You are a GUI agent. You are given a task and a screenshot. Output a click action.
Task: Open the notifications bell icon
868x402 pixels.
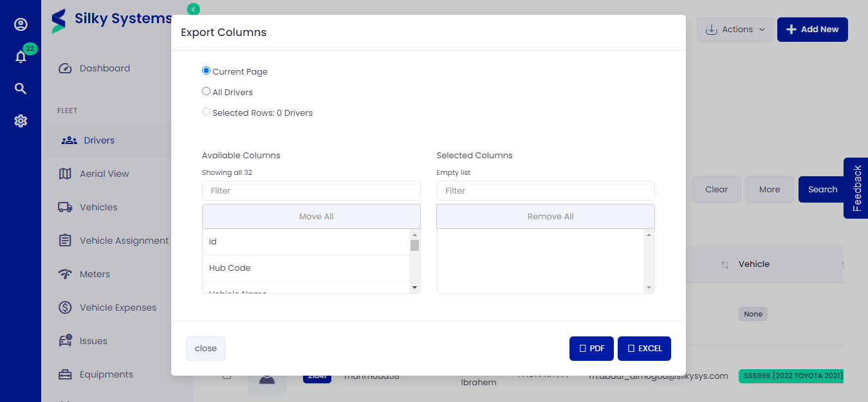(x=21, y=57)
